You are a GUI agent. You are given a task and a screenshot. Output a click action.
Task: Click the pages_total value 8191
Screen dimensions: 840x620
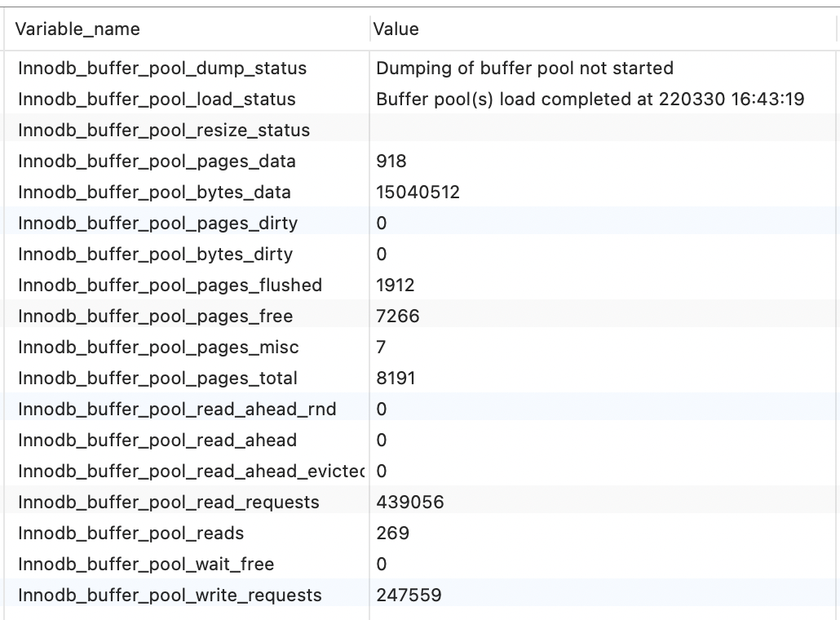coord(396,379)
